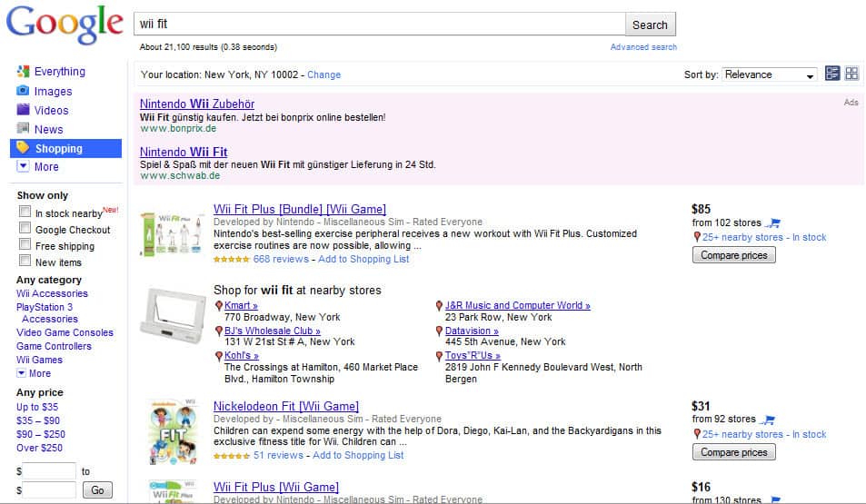The height and width of the screenshot is (504, 866).
Task: Click the Shopping tag icon
Action: pos(23,147)
